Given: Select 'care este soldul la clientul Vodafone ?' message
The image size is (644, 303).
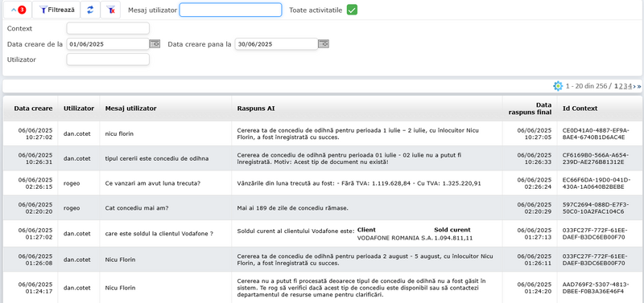Looking at the screenshot, I should pos(159,233).
